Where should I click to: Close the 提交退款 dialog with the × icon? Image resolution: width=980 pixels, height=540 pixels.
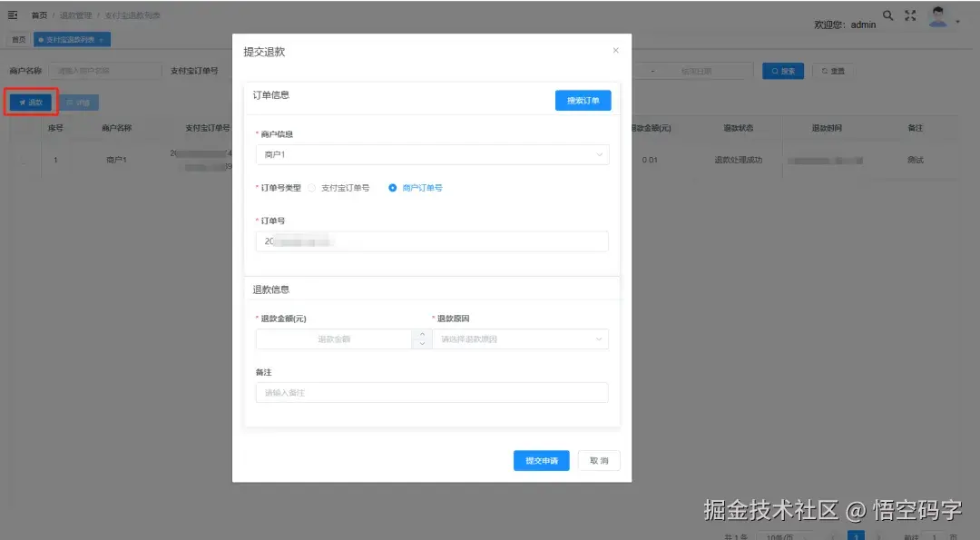(x=615, y=49)
